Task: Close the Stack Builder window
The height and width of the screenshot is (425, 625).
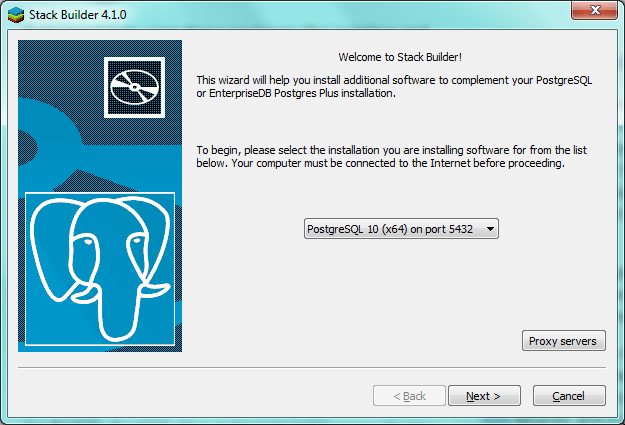Action: [594, 10]
